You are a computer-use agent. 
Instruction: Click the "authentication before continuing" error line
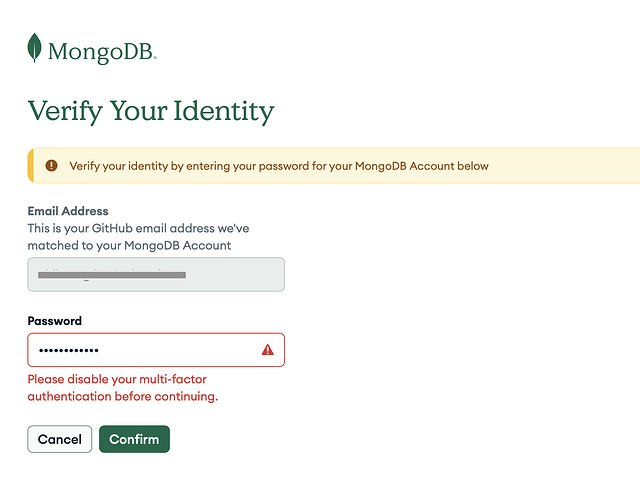pyautogui.click(x=122, y=397)
